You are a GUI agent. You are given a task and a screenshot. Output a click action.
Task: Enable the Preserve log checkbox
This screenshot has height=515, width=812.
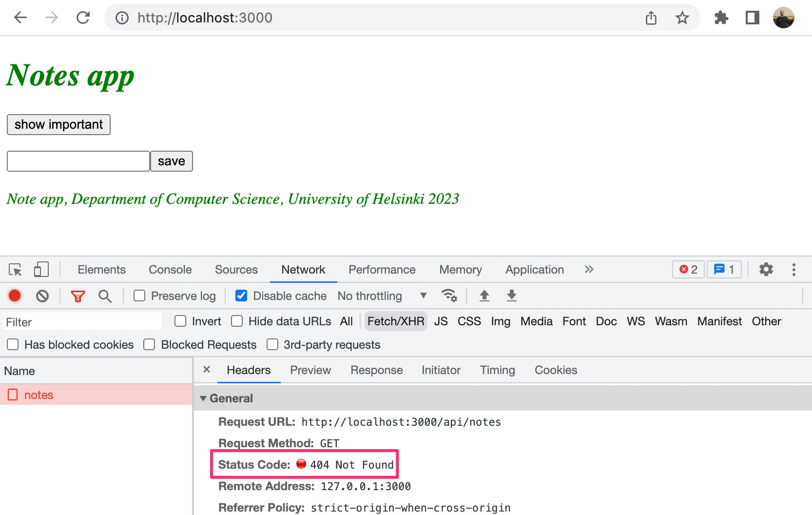point(139,296)
